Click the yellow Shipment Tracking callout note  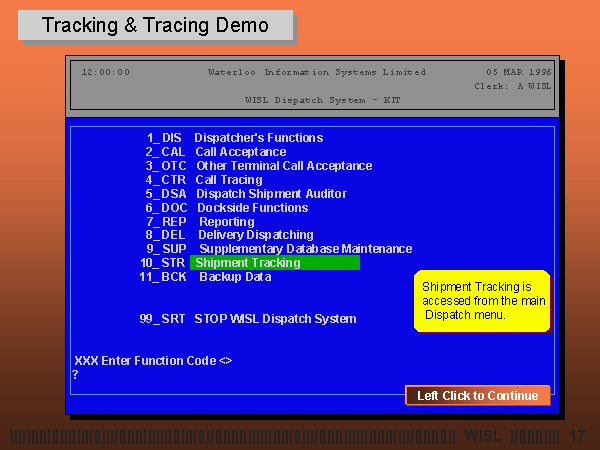pyautogui.click(x=482, y=301)
